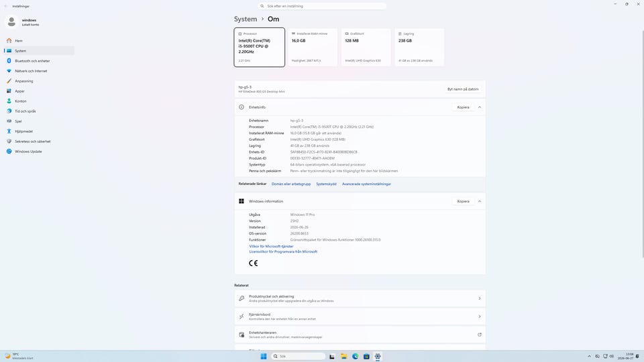The height and width of the screenshot is (362, 644).
Task: Click the Windows logo beside Windows-information
Action: 241,201
